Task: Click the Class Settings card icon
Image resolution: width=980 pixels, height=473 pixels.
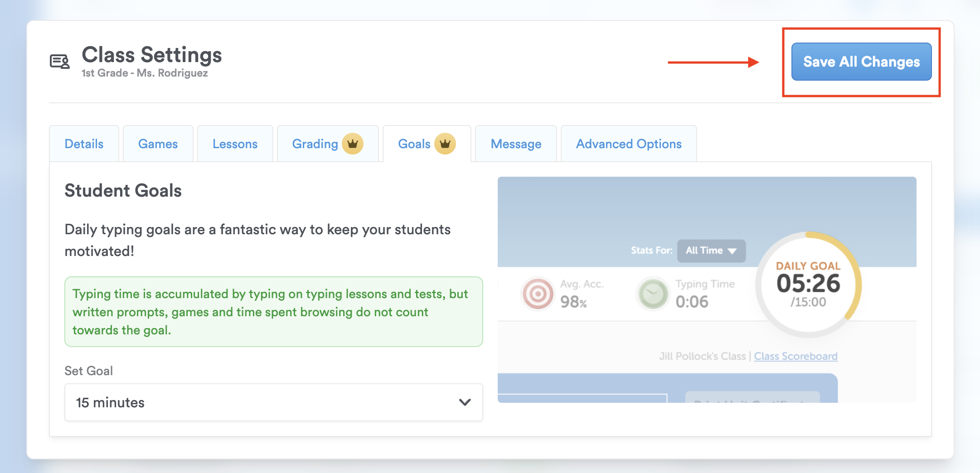Action: click(x=60, y=61)
